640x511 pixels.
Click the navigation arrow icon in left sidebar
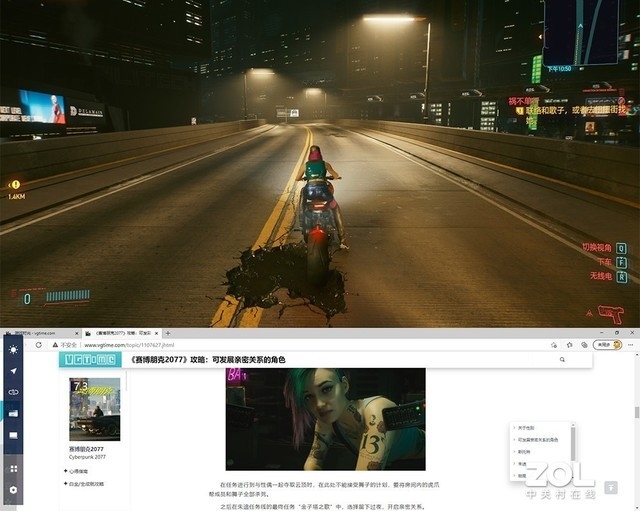point(13,371)
